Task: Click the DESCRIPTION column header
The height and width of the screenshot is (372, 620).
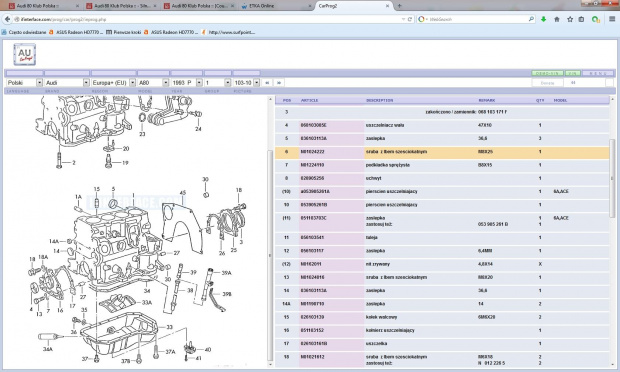Action: [x=380, y=100]
